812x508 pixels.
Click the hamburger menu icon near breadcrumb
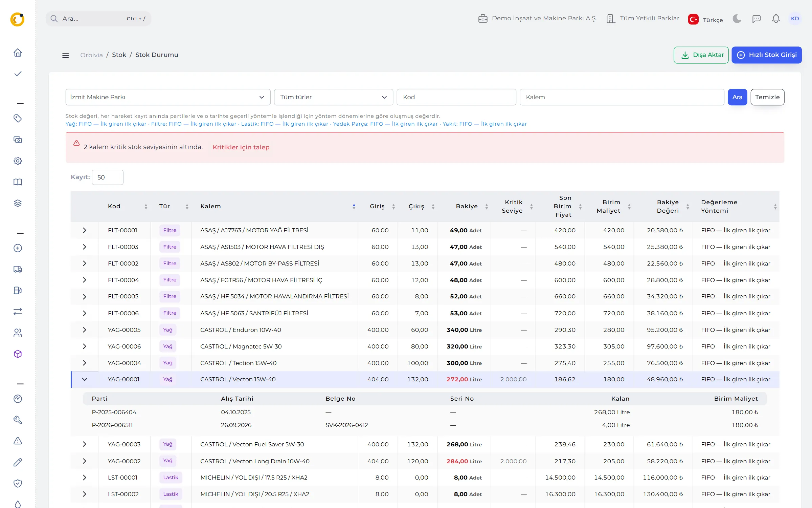click(x=65, y=55)
